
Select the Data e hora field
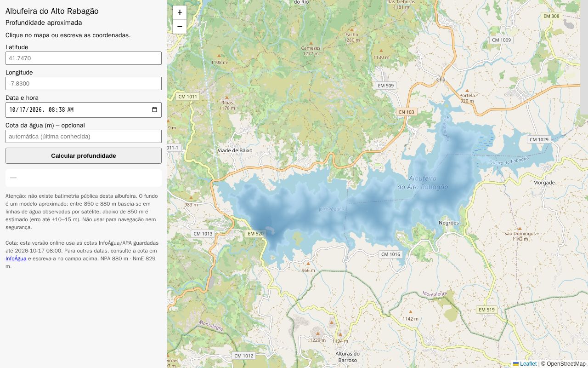84,110
